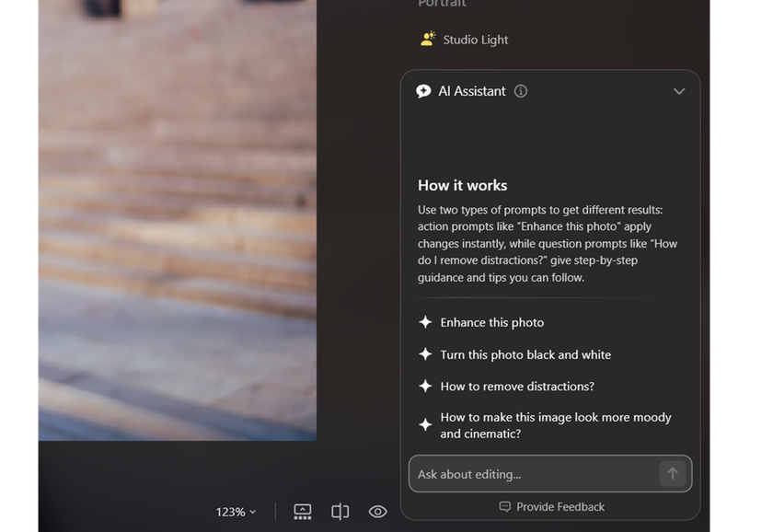Collapse the AI Assistant panel chevron
The height and width of the screenshot is (532, 773).
click(679, 91)
